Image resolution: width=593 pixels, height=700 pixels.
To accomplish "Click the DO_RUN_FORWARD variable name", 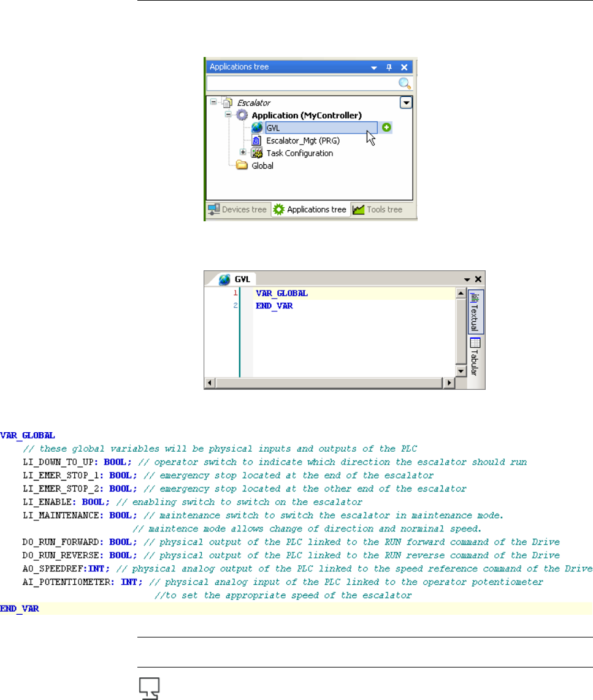I will click(x=61, y=542).
